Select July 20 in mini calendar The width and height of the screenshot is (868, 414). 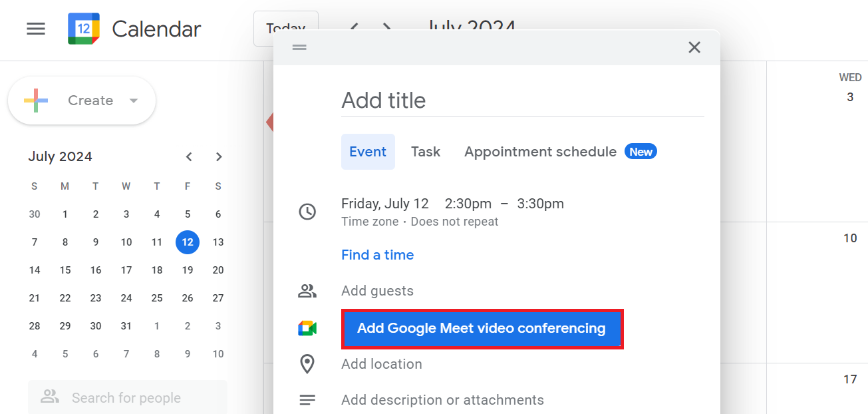click(218, 270)
